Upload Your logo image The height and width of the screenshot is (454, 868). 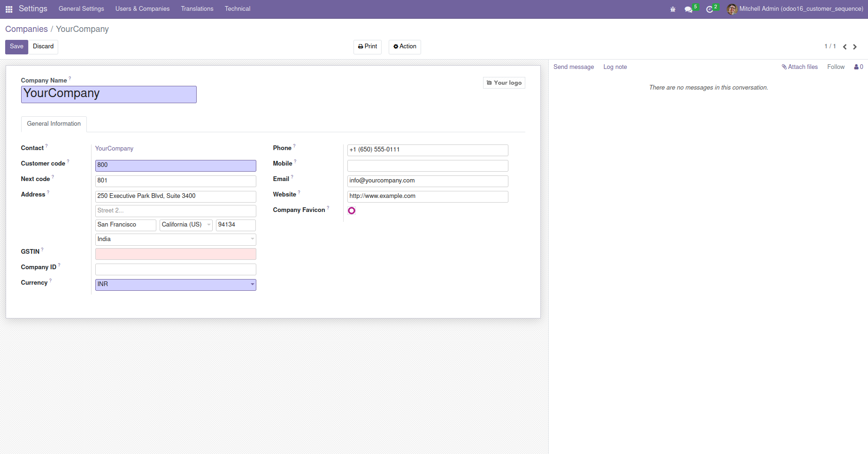[504, 83]
